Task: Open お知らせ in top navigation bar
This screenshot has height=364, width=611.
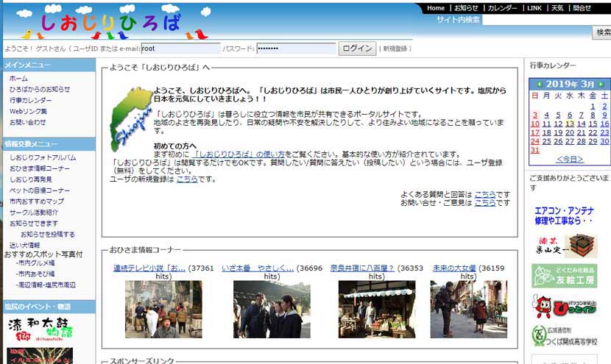Action: (x=466, y=8)
